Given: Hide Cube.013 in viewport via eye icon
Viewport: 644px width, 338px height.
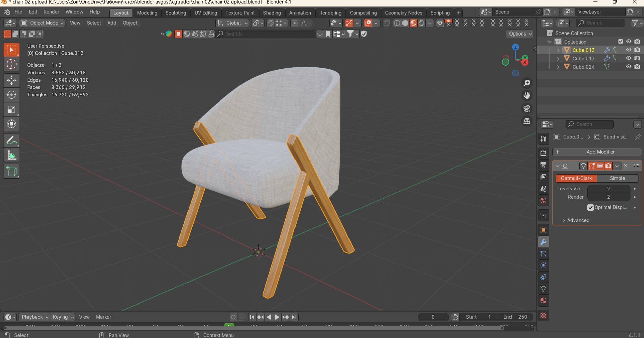Looking at the screenshot, I should tap(629, 50).
